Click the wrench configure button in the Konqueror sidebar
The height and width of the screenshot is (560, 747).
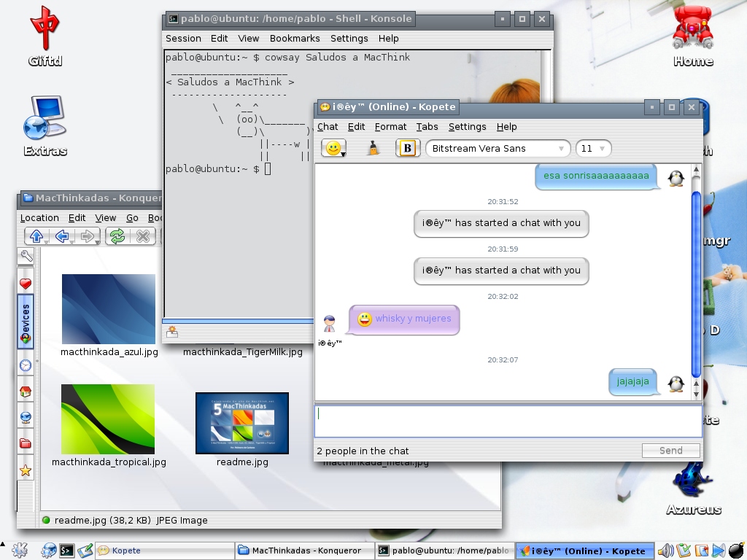(26, 256)
